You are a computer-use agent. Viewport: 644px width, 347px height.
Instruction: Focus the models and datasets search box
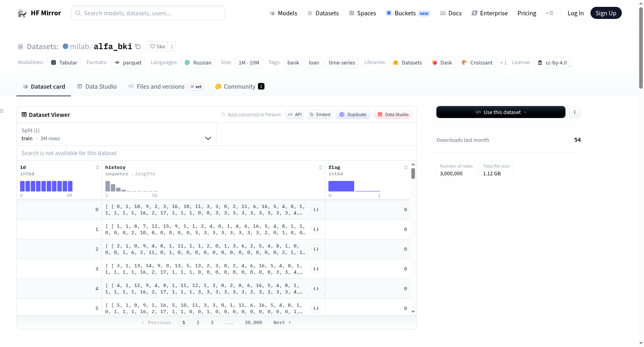point(148,13)
